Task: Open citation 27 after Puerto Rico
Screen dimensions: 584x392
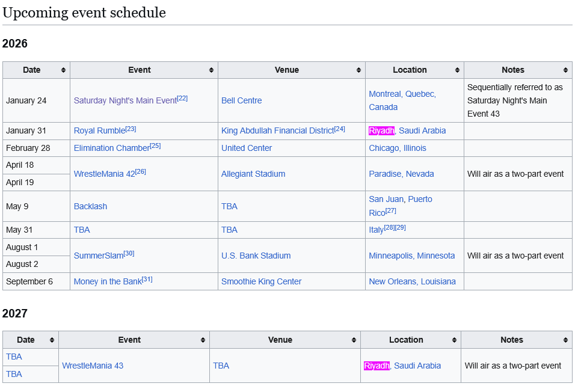Action: pos(391,210)
